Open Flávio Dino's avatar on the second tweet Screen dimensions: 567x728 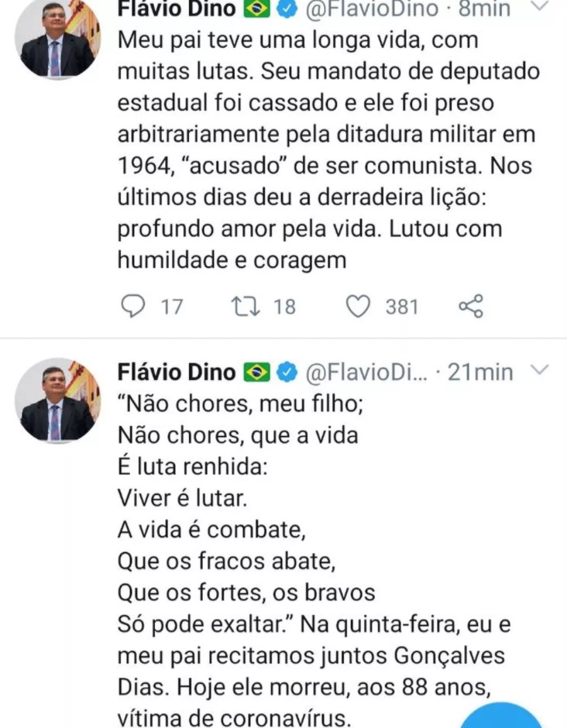(57, 401)
